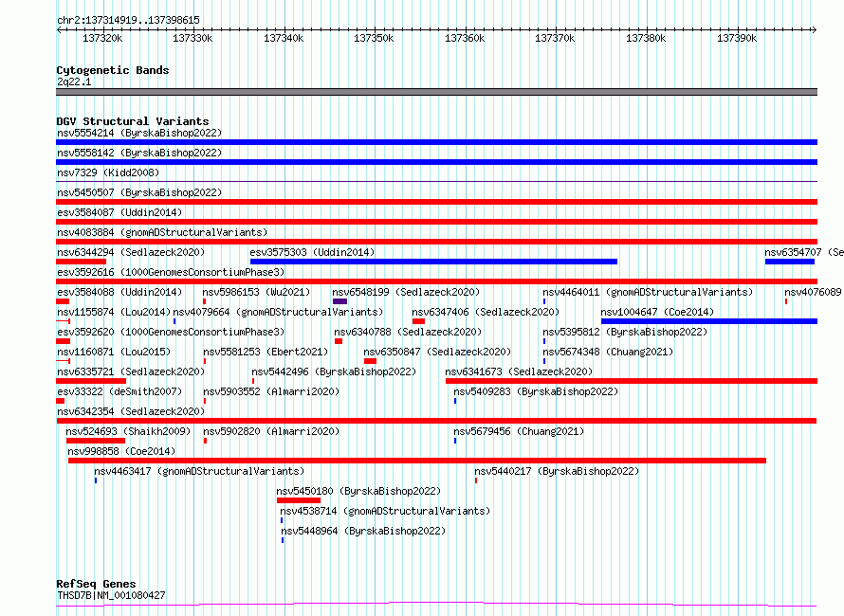Click the red nsv524693 (Shaikh2009) bar
Viewport: 844px width, 616px height.
click(96, 441)
